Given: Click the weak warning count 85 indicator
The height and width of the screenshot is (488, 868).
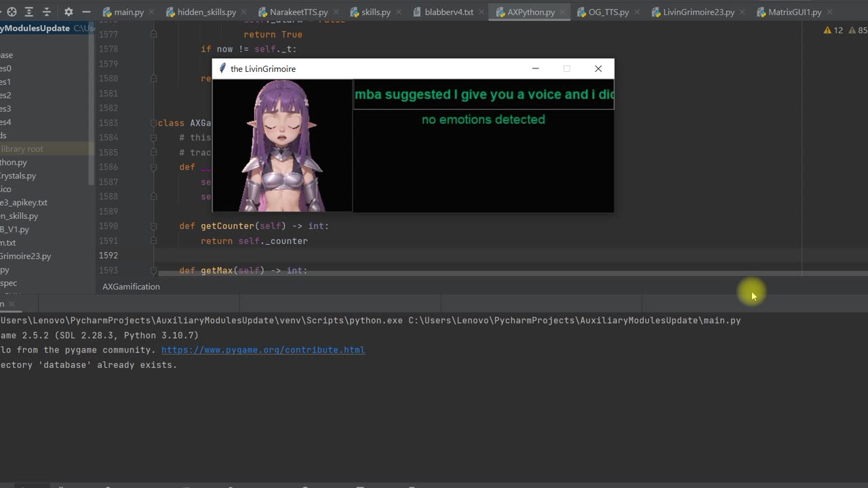Looking at the screenshot, I should click(857, 30).
